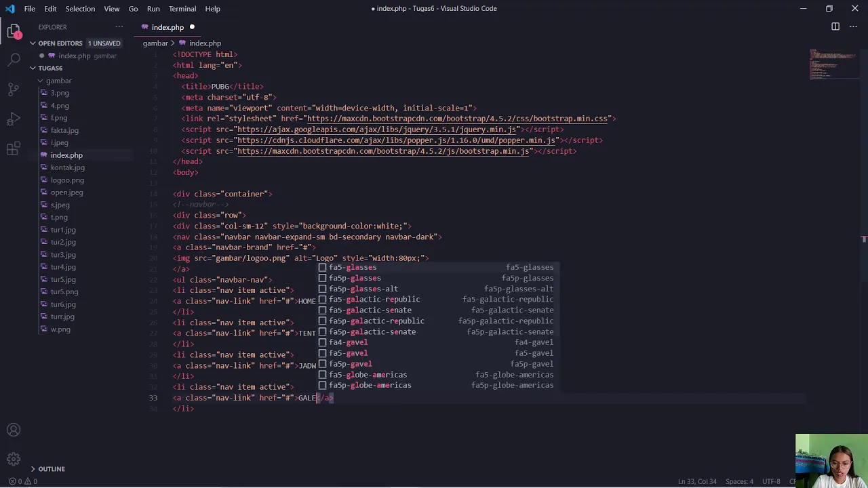The height and width of the screenshot is (488, 868).
Task: Open the File menu
Action: pyautogui.click(x=30, y=9)
